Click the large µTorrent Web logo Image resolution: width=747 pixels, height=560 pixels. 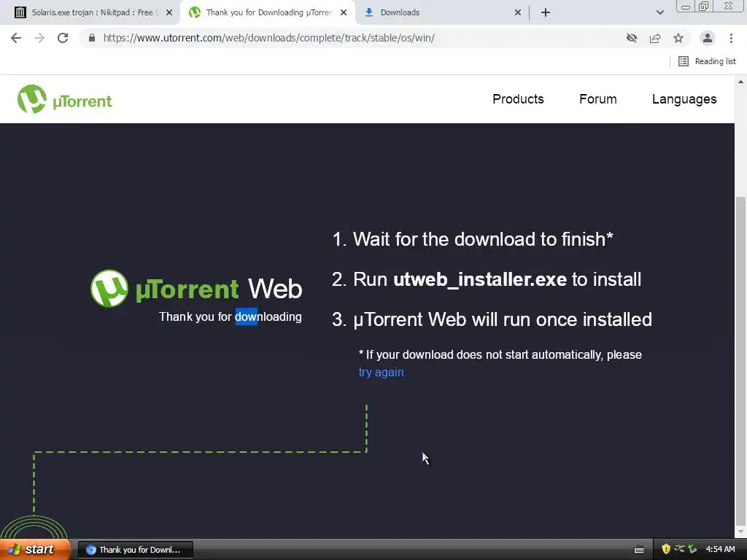click(196, 289)
